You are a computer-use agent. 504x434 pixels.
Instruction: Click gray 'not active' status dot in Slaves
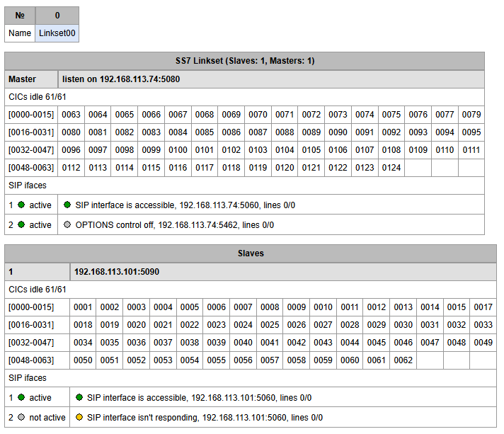[x=21, y=417]
